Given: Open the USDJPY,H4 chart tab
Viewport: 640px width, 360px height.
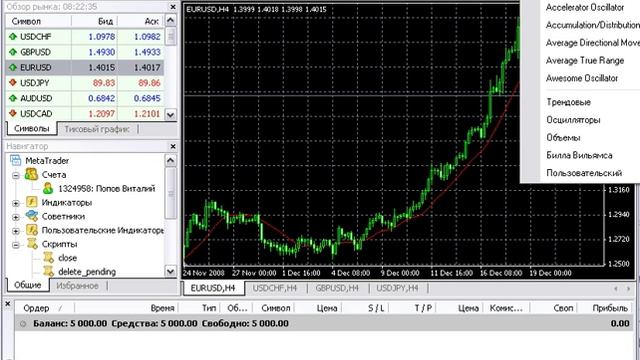Looking at the screenshot, I should (x=397, y=288).
